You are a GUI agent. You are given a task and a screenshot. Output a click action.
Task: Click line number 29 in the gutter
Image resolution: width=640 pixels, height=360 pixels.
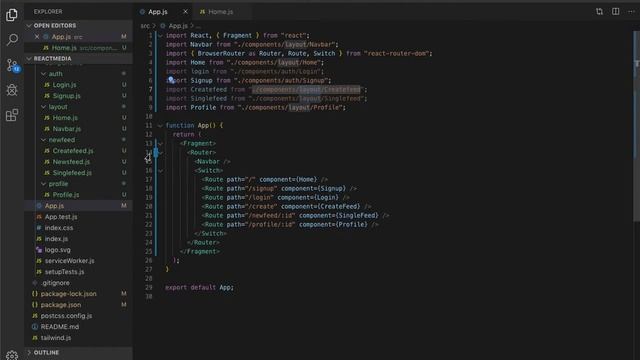149,287
